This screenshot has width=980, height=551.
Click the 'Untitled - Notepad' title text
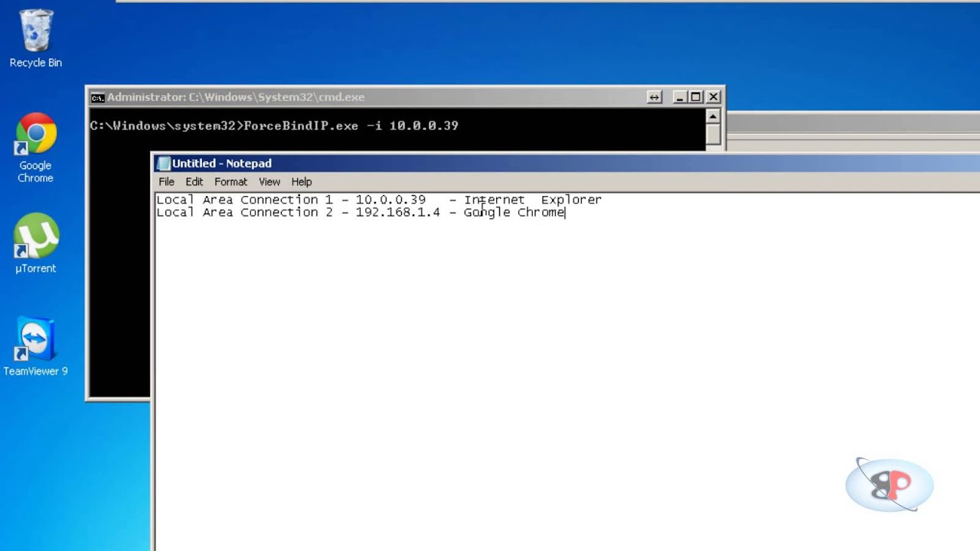tap(222, 163)
